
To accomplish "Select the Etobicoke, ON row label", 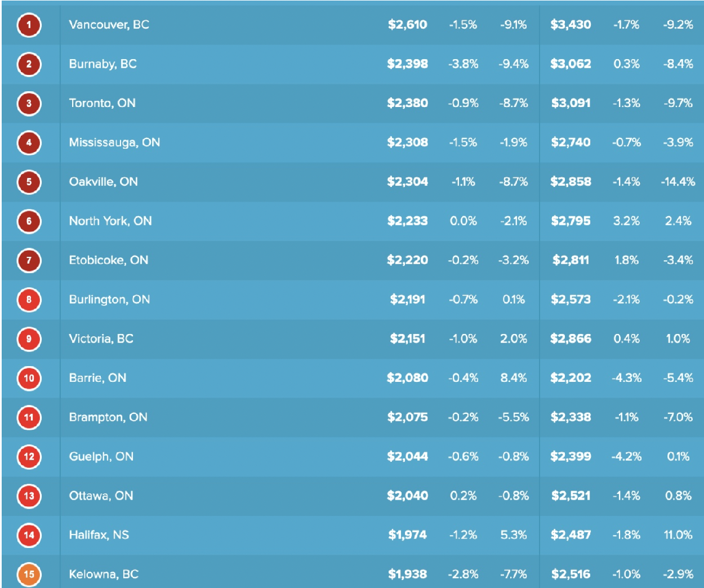I will click(x=108, y=260).
